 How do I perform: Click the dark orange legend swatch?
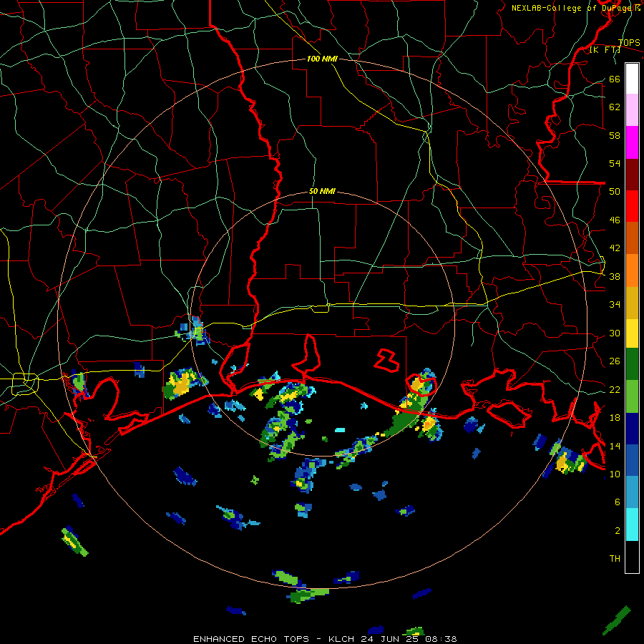point(632,238)
